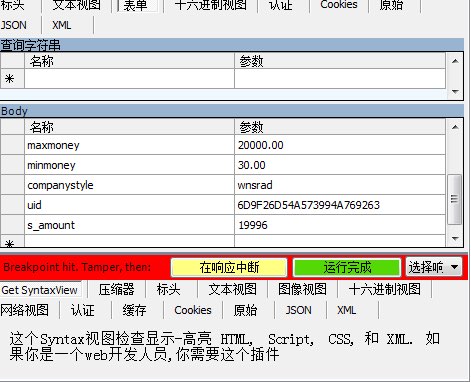
Task: Open request Cookies tab at top
Action: tap(339, 5)
